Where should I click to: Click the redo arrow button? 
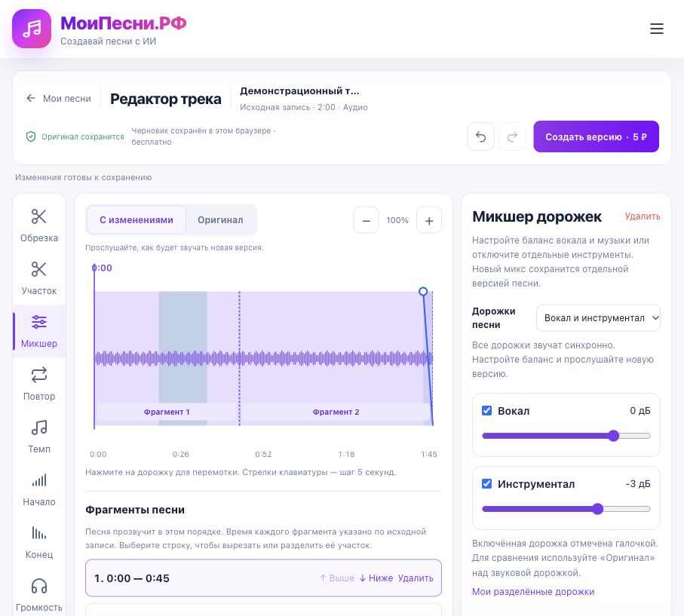512,137
